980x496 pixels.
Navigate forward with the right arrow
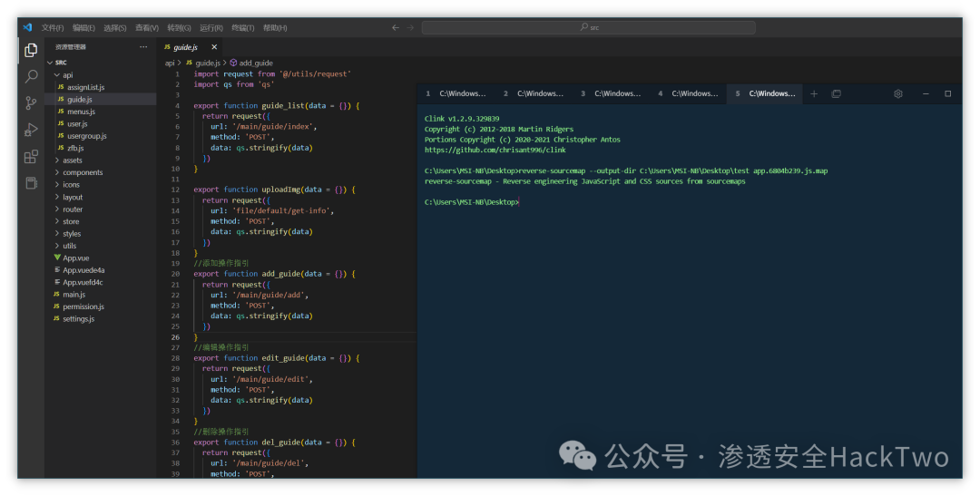click(410, 27)
